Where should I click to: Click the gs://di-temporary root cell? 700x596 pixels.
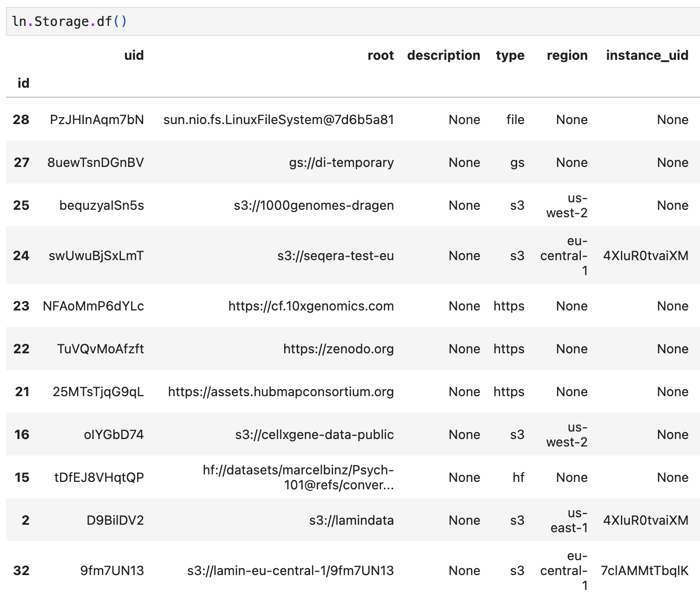(341, 162)
